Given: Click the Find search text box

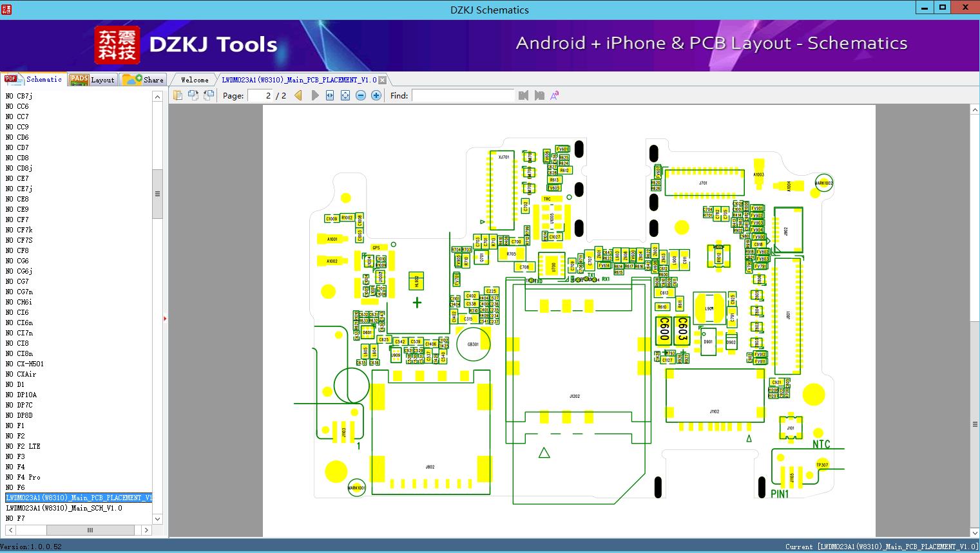Looking at the screenshot, I should [x=463, y=95].
